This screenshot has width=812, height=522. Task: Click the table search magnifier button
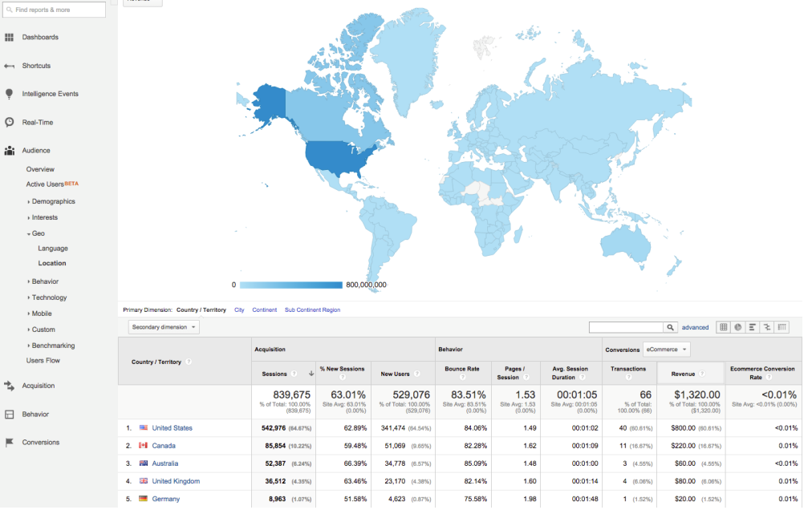point(670,327)
